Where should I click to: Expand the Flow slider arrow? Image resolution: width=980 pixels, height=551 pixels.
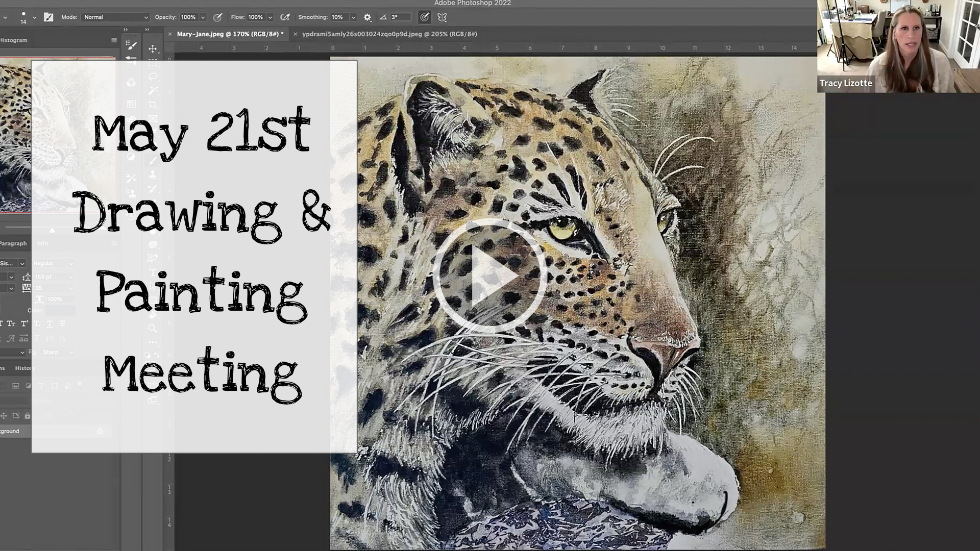tap(270, 17)
